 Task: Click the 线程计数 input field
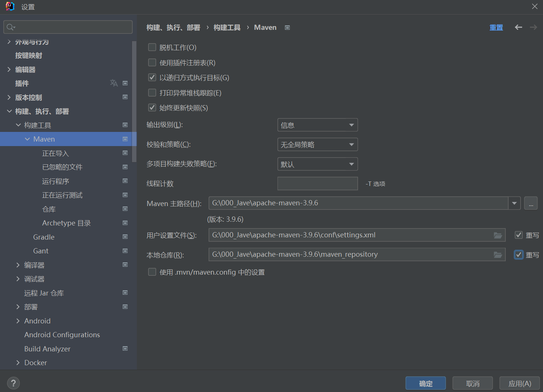pyautogui.click(x=318, y=183)
